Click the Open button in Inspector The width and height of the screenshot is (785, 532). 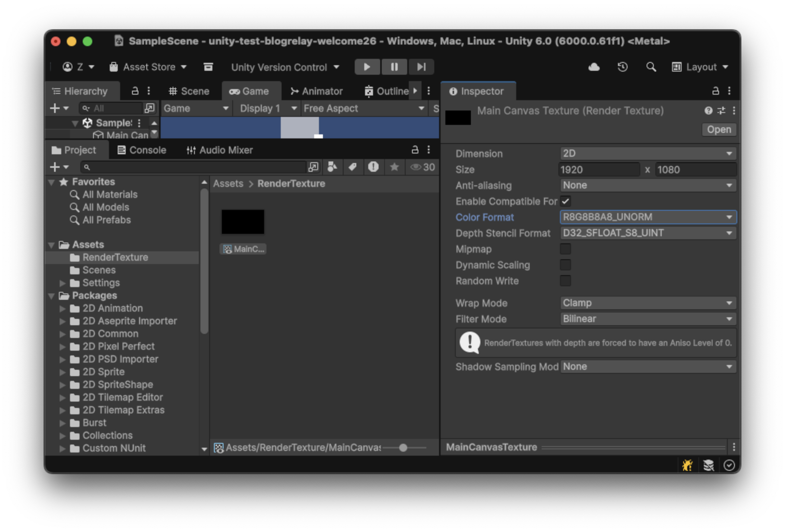[719, 130]
